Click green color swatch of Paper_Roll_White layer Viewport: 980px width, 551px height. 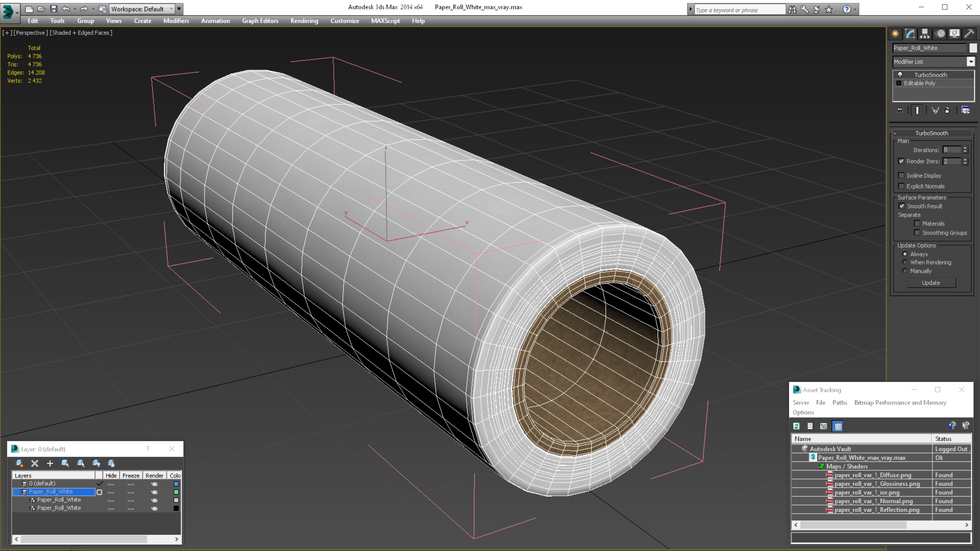pyautogui.click(x=176, y=492)
